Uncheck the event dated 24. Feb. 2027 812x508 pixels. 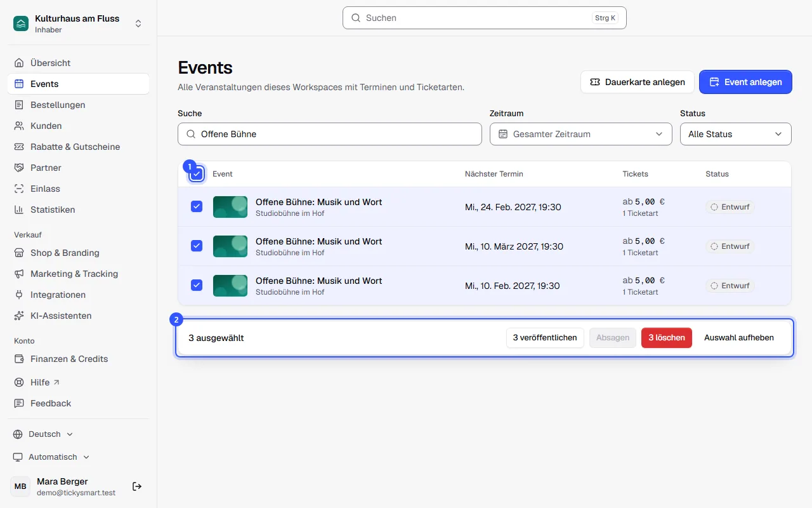(x=197, y=206)
